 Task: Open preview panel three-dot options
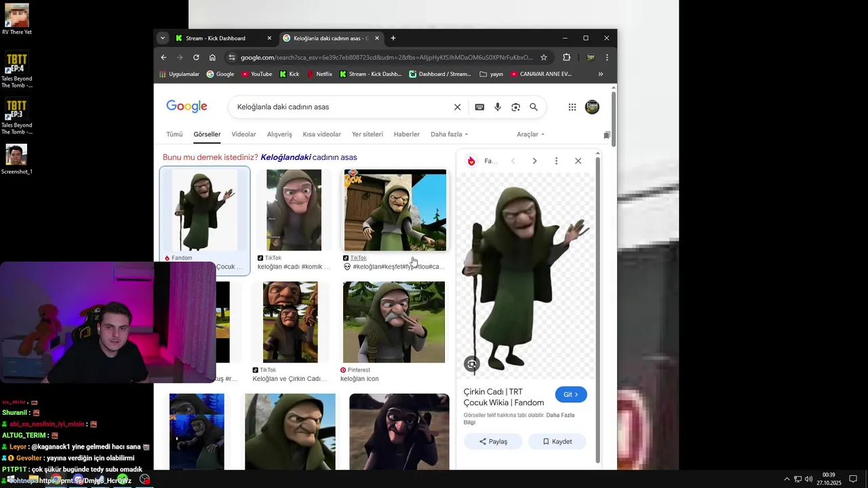click(556, 161)
